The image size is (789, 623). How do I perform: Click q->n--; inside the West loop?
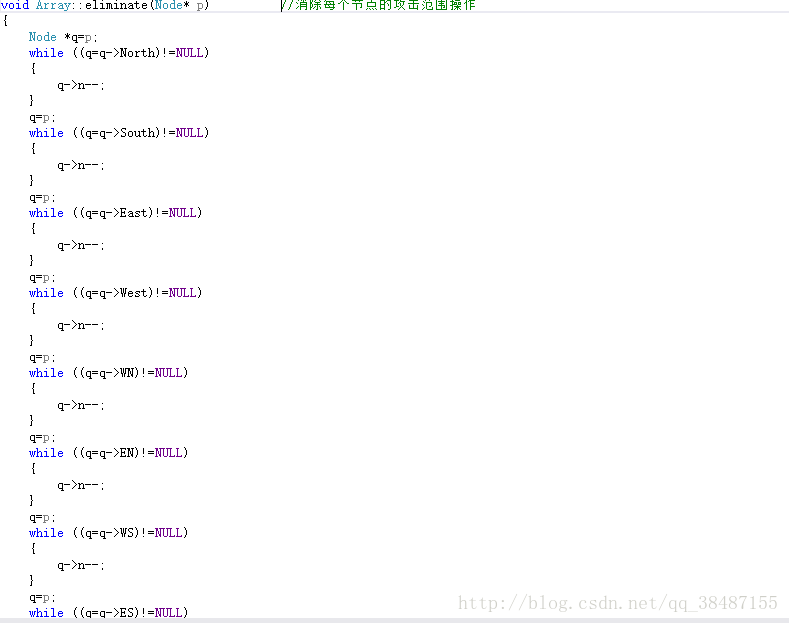[x=81, y=325]
